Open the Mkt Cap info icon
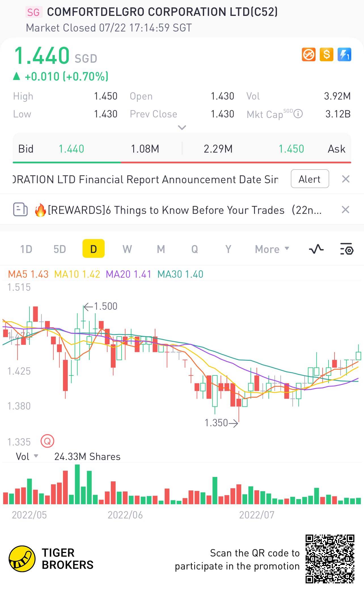 click(298, 114)
